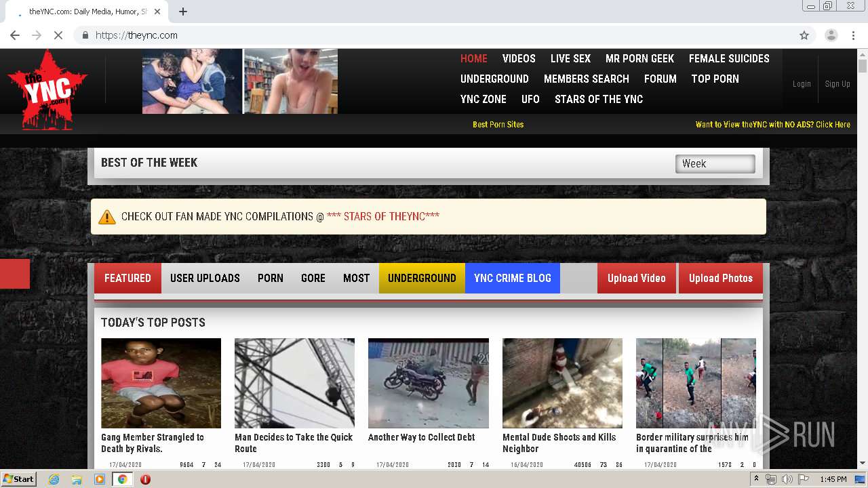
Task: Open File Explorer from the taskbar
Action: [77, 479]
